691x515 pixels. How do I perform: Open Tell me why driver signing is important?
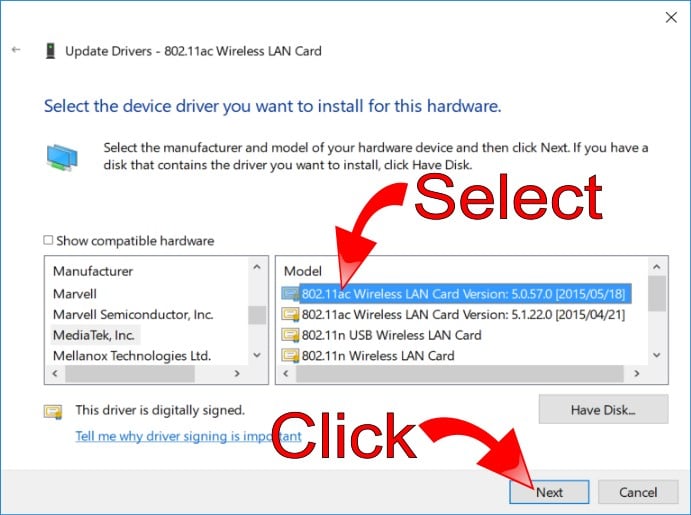(188, 436)
